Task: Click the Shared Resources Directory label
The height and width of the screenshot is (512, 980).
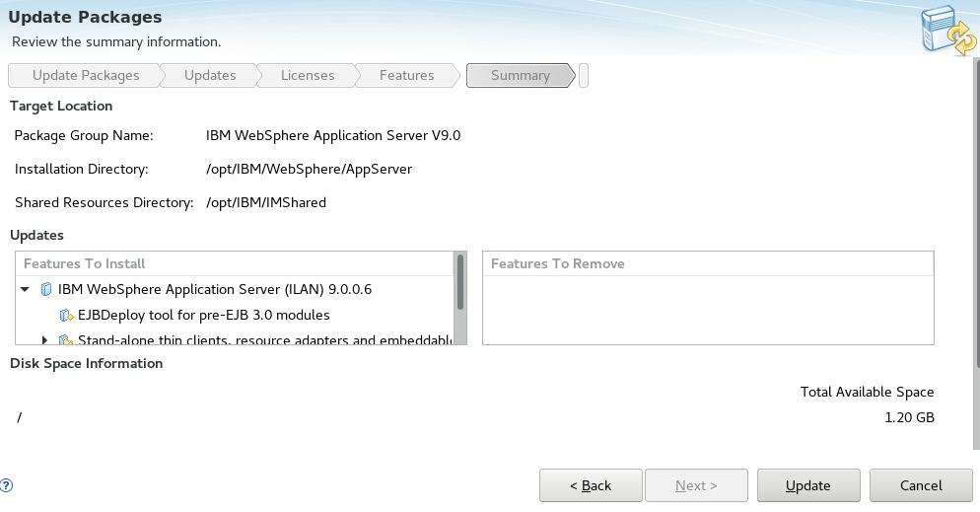Action: click(104, 202)
